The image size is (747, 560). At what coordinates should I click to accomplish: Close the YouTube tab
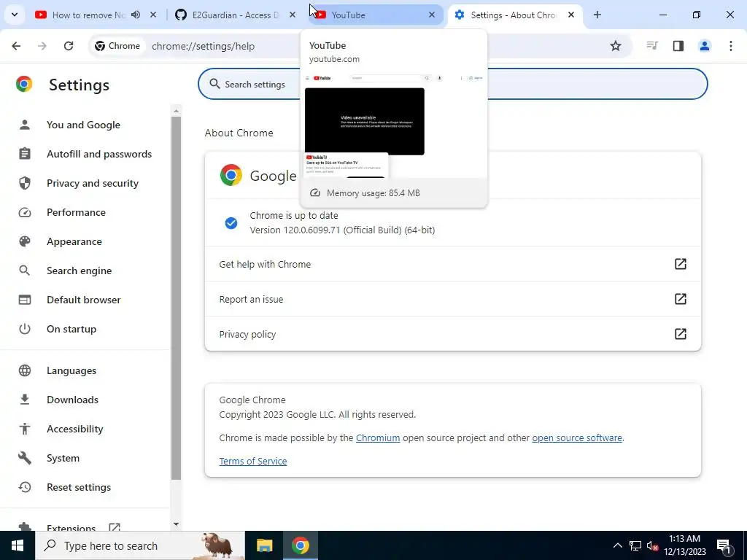click(432, 15)
